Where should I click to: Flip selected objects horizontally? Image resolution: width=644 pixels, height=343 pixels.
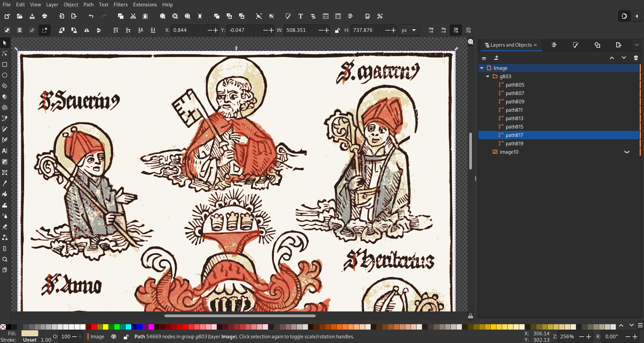[x=87, y=30]
